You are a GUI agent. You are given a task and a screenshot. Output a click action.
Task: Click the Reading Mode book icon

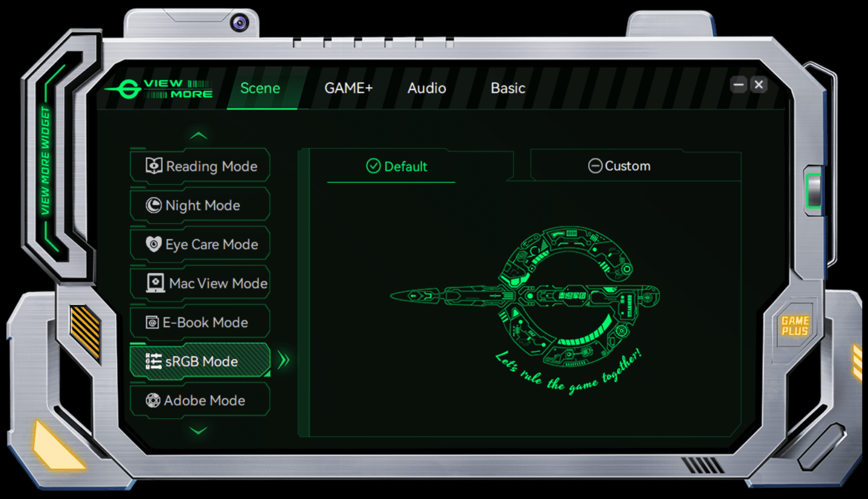[154, 166]
